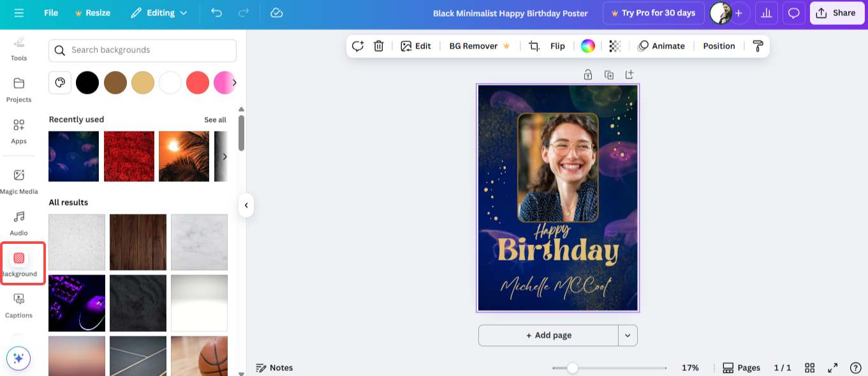Add collaborators with the plus icon
The image size is (868, 376).
coord(739,13)
